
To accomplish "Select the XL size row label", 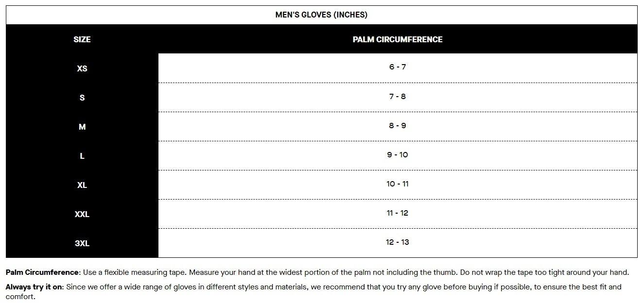I will (82, 185).
